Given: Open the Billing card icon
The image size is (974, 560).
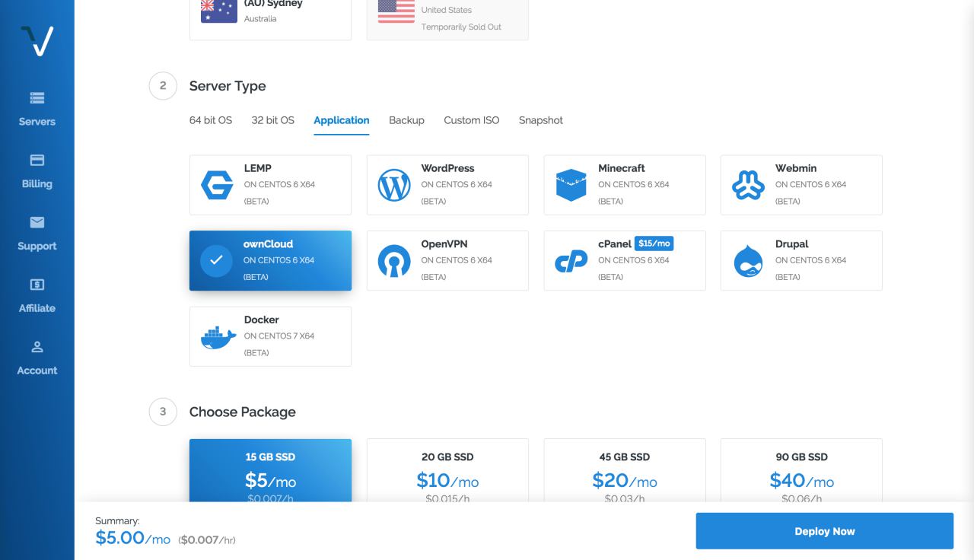Looking at the screenshot, I should tap(37, 161).
